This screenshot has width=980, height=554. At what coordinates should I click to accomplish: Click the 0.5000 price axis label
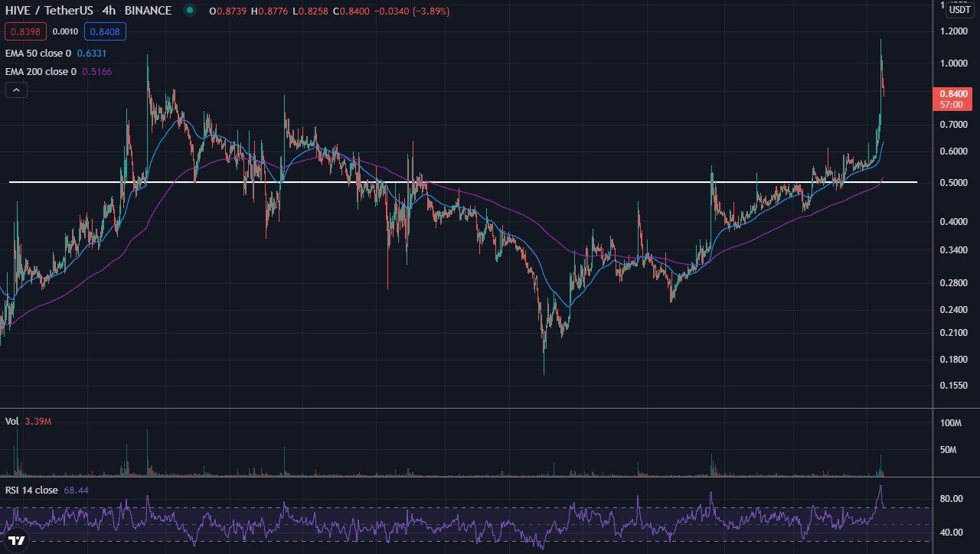tap(952, 183)
